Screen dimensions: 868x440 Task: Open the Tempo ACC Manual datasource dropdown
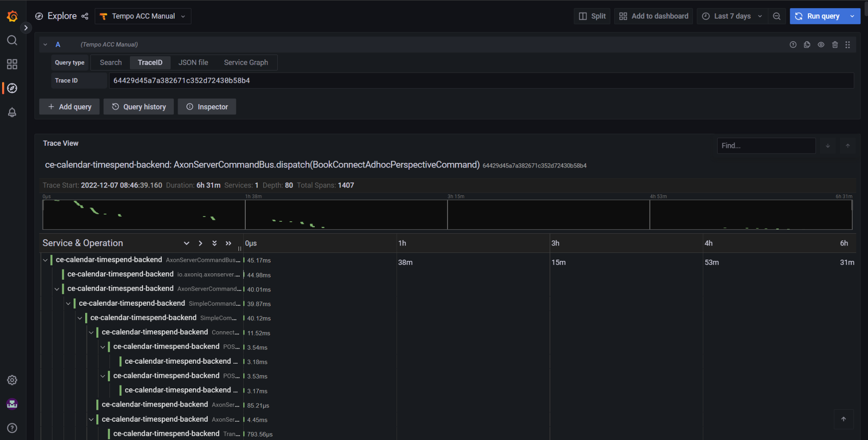143,16
